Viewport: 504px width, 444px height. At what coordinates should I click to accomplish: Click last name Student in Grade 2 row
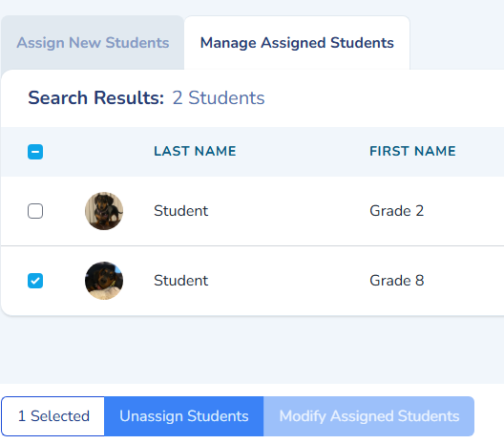point(181,211)
